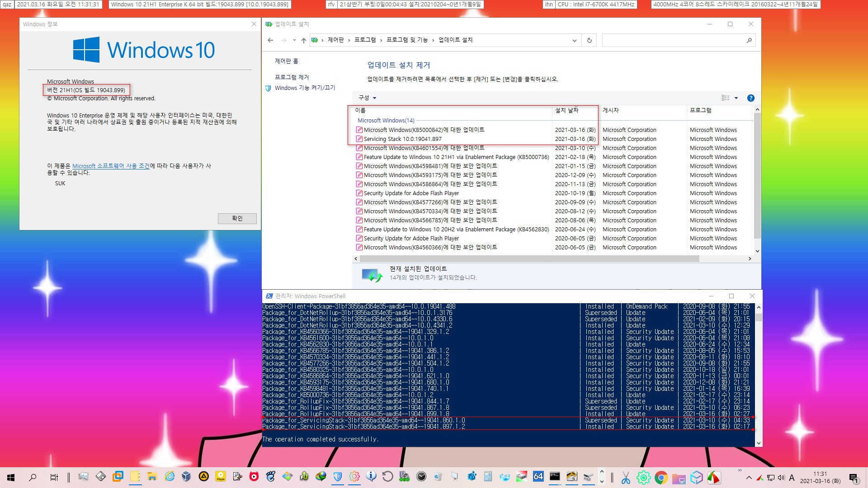Expand the address bar history dropdown
This screenshot has height=488, width=868.
[574, 40]
